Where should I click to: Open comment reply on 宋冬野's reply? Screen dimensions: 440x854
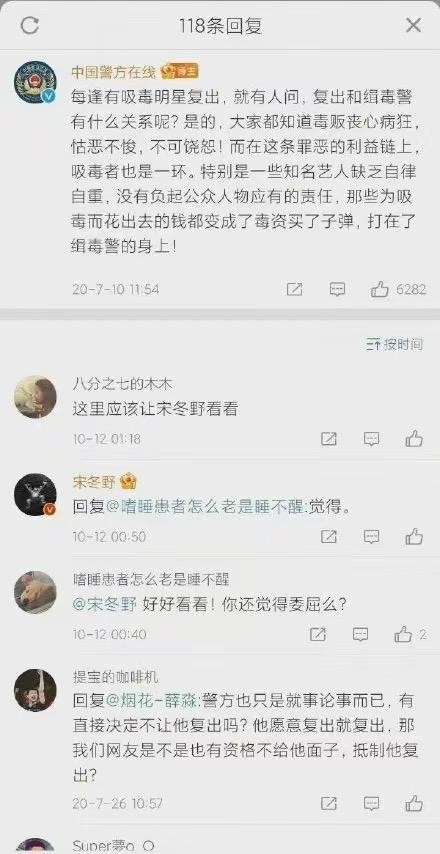point(371,537)
